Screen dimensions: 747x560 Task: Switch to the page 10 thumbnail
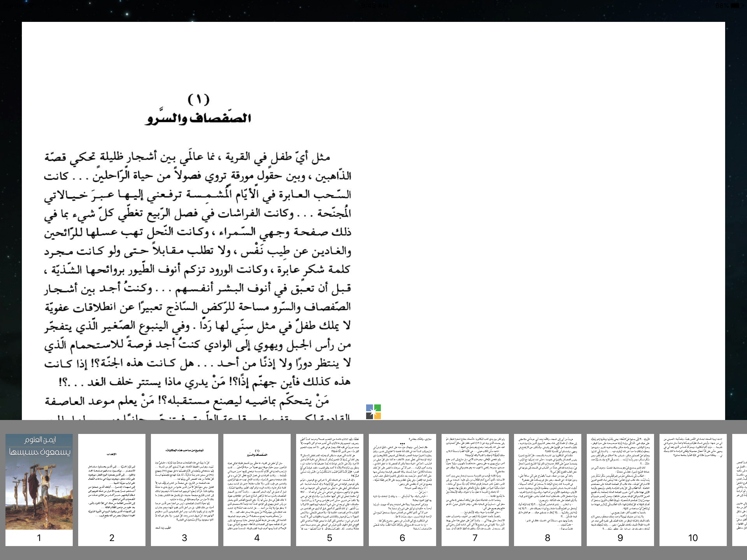tap(693, 489)
